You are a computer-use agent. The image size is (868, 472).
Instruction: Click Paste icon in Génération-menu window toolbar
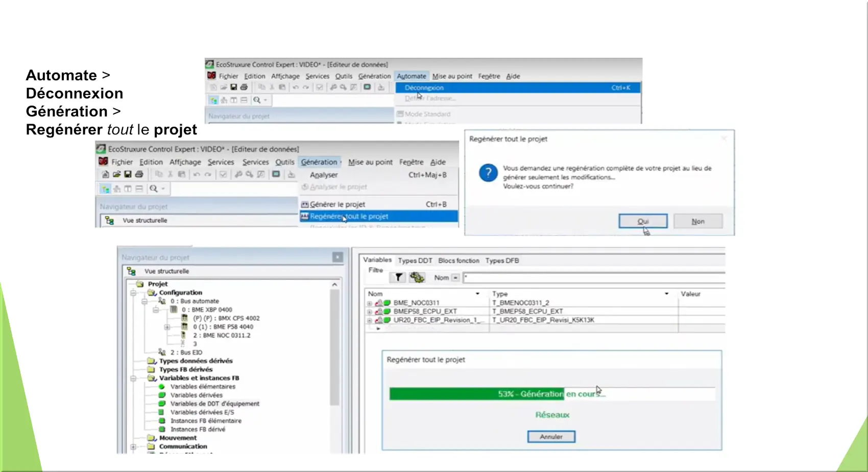click(181, 175)
